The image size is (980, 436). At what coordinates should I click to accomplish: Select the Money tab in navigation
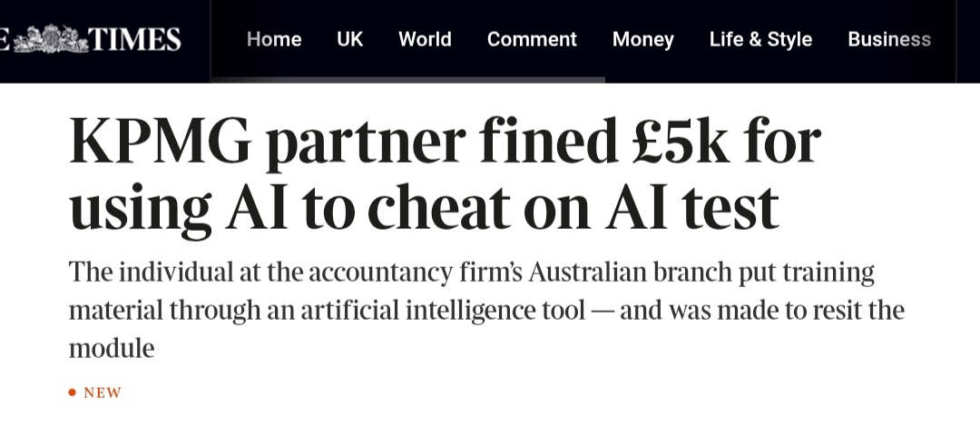pos(642,40)
